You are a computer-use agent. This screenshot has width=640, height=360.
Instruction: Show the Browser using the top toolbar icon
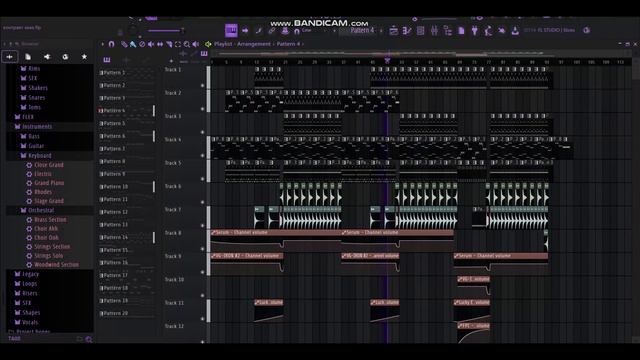point(448,31)
